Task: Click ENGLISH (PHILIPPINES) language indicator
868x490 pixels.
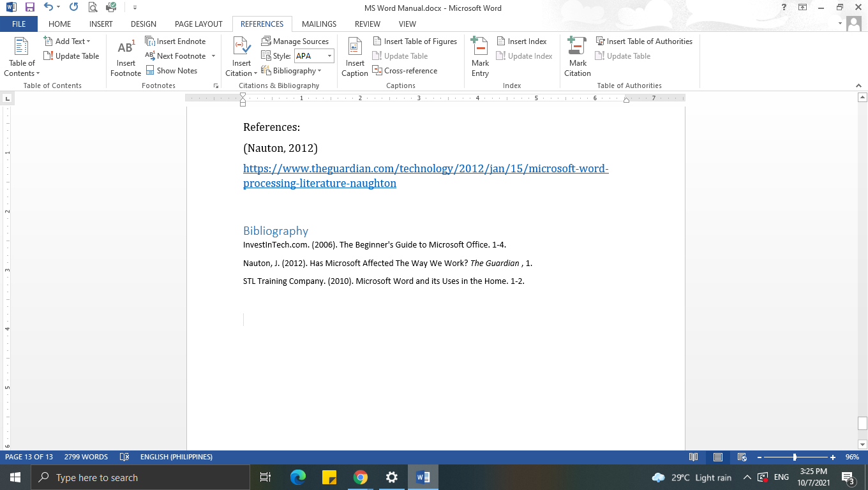Action: (176, 457)
